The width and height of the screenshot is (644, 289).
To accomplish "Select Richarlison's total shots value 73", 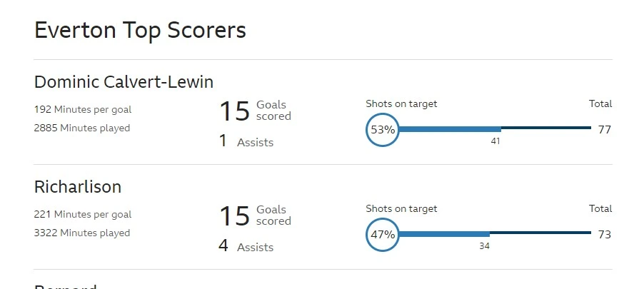I will (x=604, y=234).
